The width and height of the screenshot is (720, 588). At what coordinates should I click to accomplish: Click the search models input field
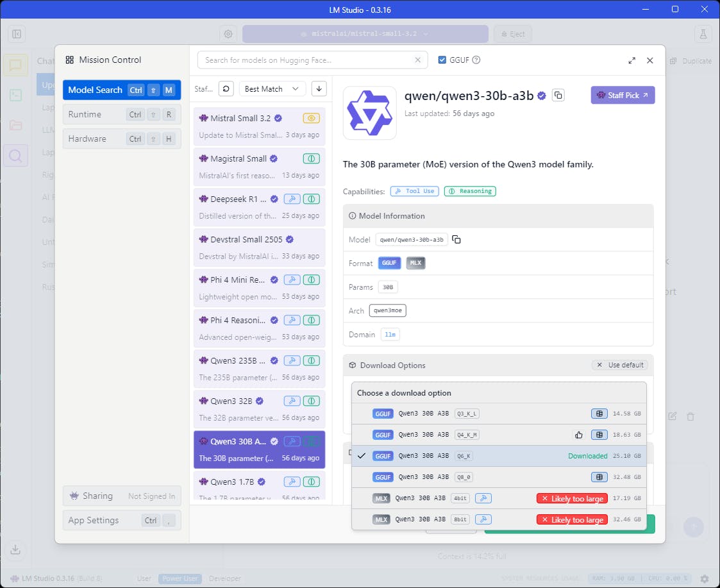tap(312, 60)
